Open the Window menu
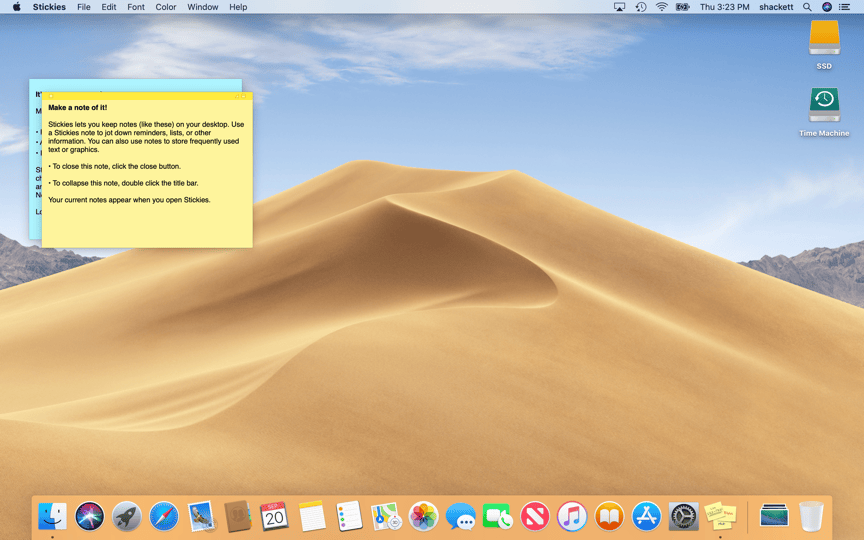The height and width of the screenshot is (540, 864). [202, 7]
